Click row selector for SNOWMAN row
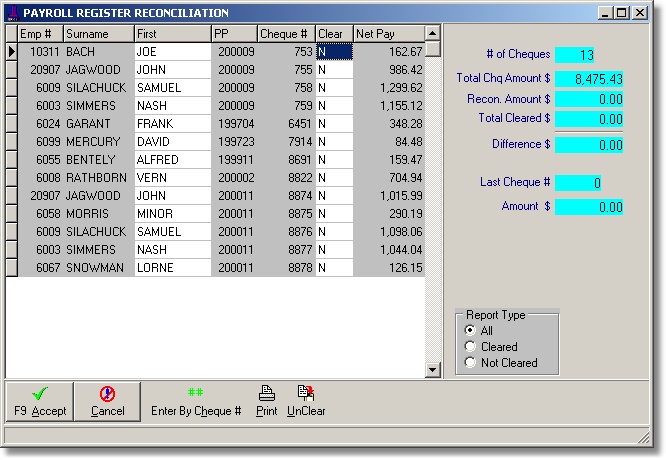 [x=11, y=268]
